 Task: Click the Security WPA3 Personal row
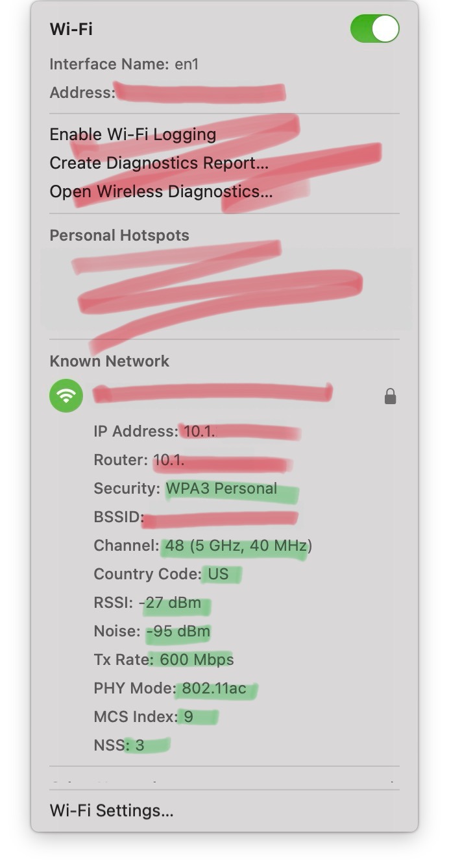pos(186,488)
